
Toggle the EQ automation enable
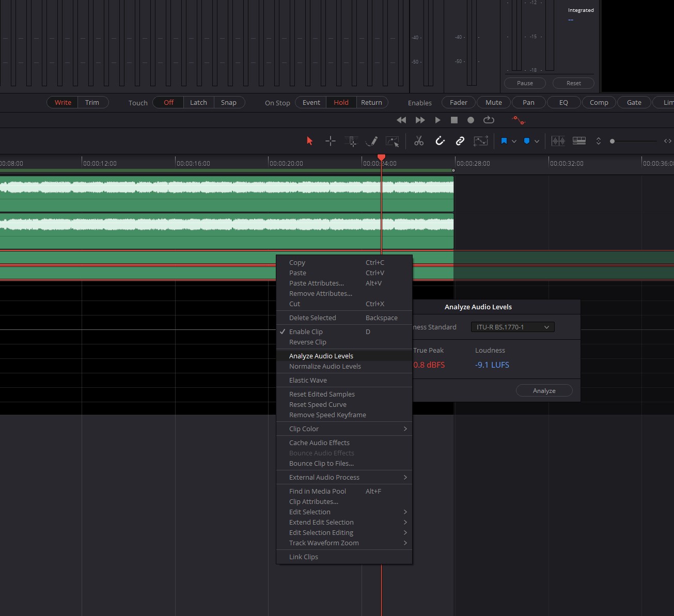tap(563, 102)
